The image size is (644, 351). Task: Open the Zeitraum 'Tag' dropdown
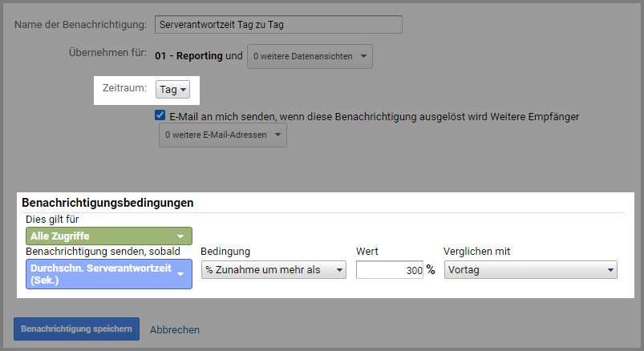[172, 90]
